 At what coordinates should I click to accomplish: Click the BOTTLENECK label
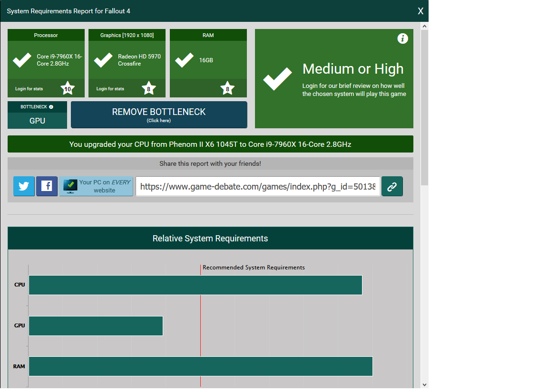[x=34, y=107]
